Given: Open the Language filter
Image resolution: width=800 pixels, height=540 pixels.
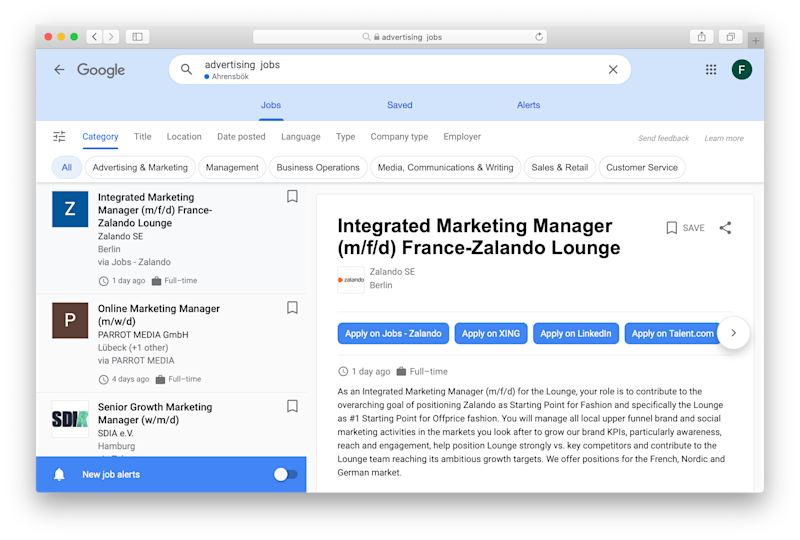Looking at the screenshot, I should [301, 137].
